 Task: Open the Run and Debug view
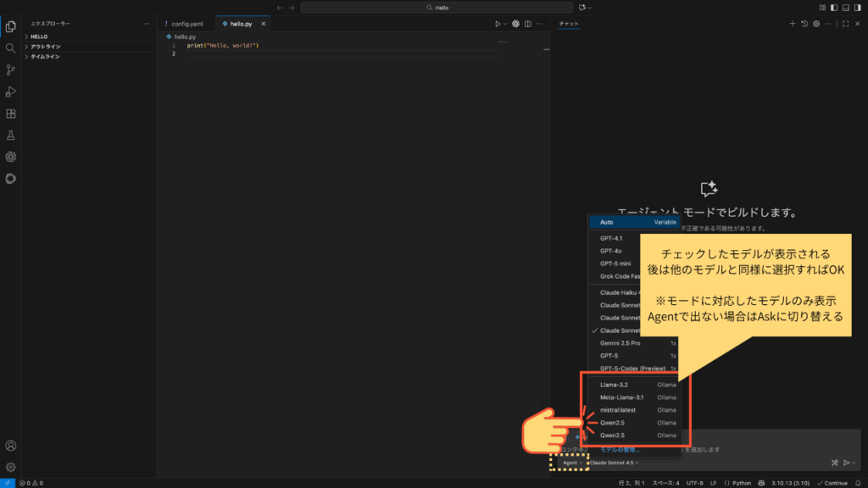coord(11,91)
